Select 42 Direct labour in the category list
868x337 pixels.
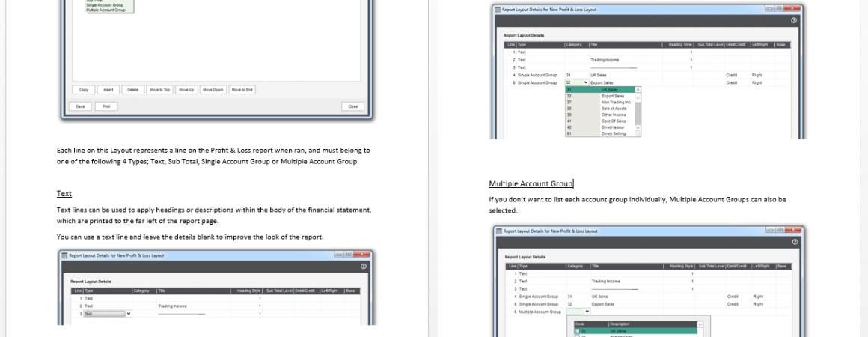click(x=601, y=127)
